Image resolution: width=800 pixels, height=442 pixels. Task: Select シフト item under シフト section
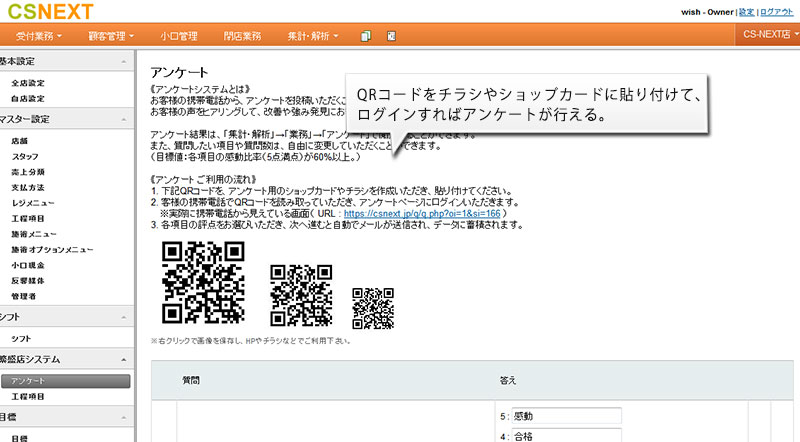(21, 339)
